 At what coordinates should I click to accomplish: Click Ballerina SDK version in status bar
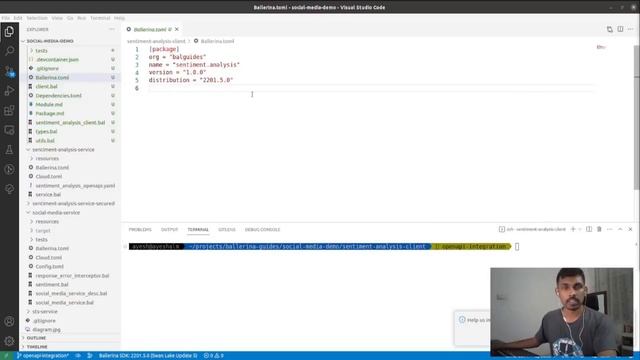pos(148,356)
